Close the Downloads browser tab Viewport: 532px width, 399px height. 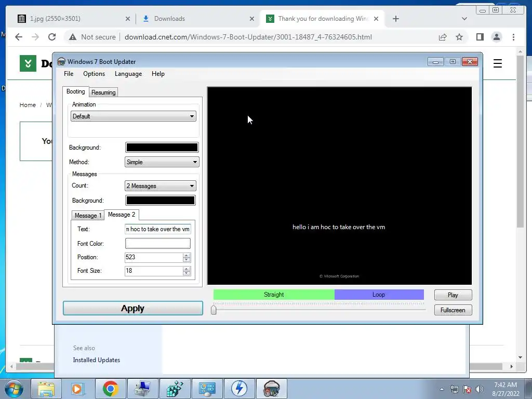(252, 19)
